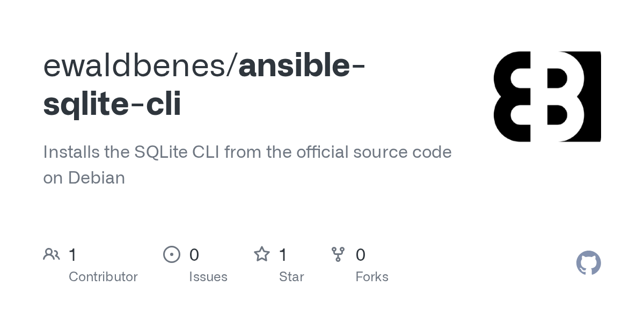Click the star outline icon
Viewport: 644px width, 322px height.
tap(262, 254)
